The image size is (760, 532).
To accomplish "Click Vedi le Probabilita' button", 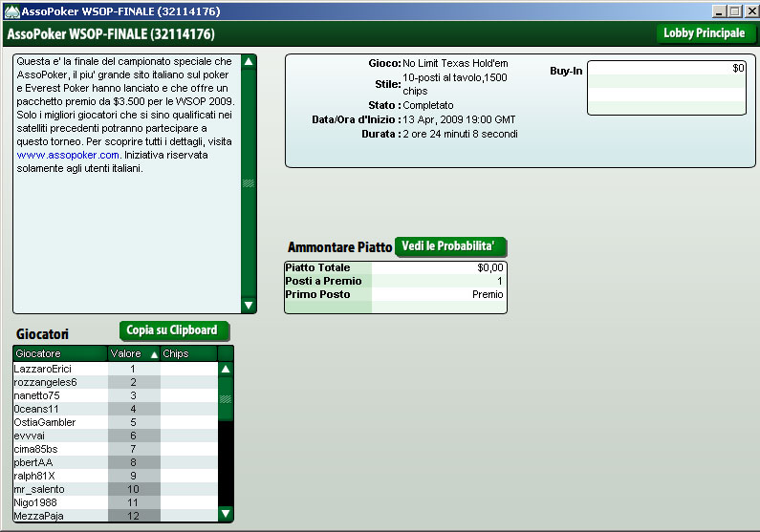I will coord(451,246).
